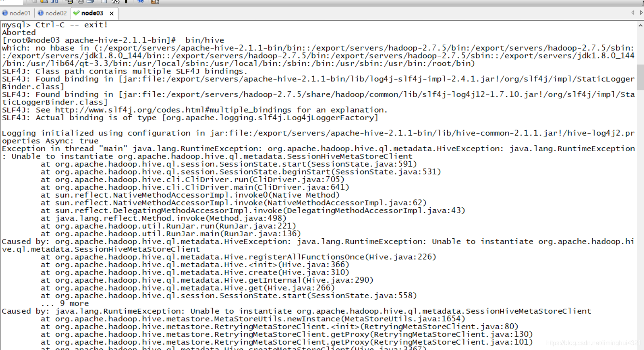Click 'Hive.registerAllFunctionsOnce(Hive.java:226)' line
Screen dimensions: 644x350
[x=239, y=257]
